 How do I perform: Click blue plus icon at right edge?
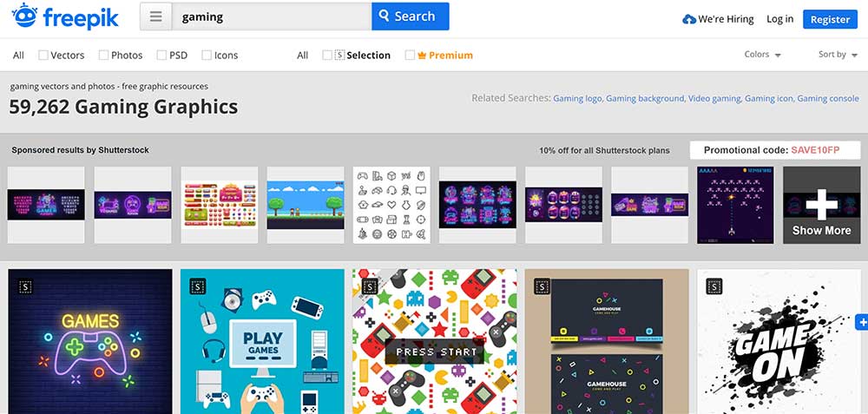coord(863,322)
